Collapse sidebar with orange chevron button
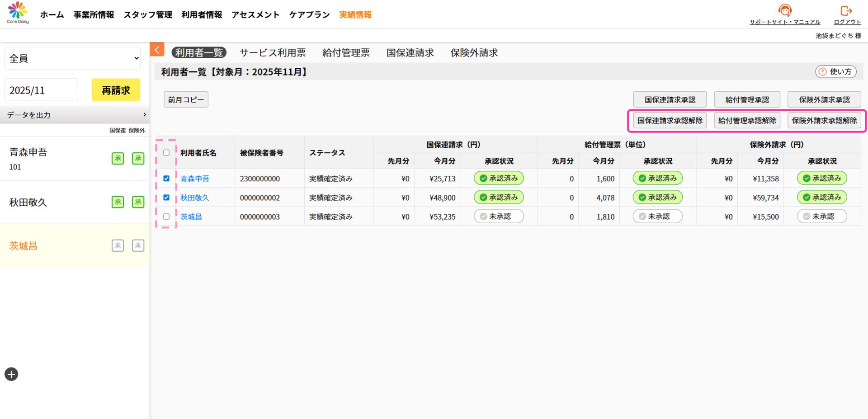868x419 pixels. pyautogui.click(x=157, y=50)
